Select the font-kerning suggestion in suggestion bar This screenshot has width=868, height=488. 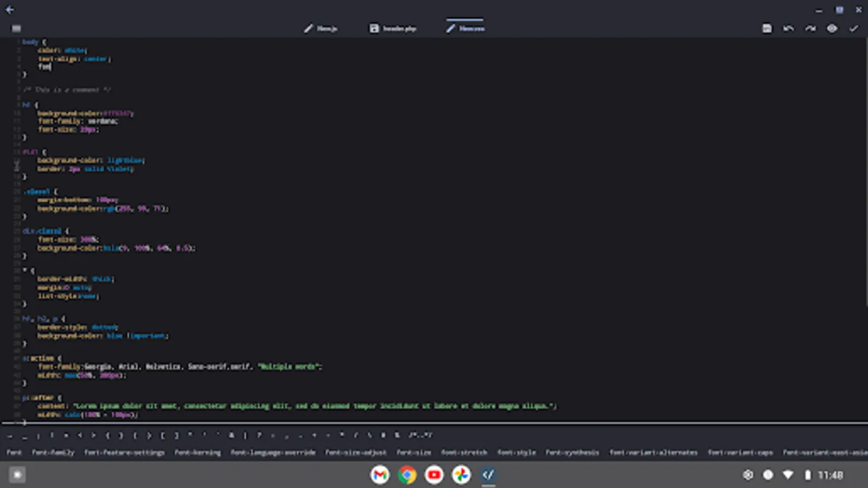[197, 452]
